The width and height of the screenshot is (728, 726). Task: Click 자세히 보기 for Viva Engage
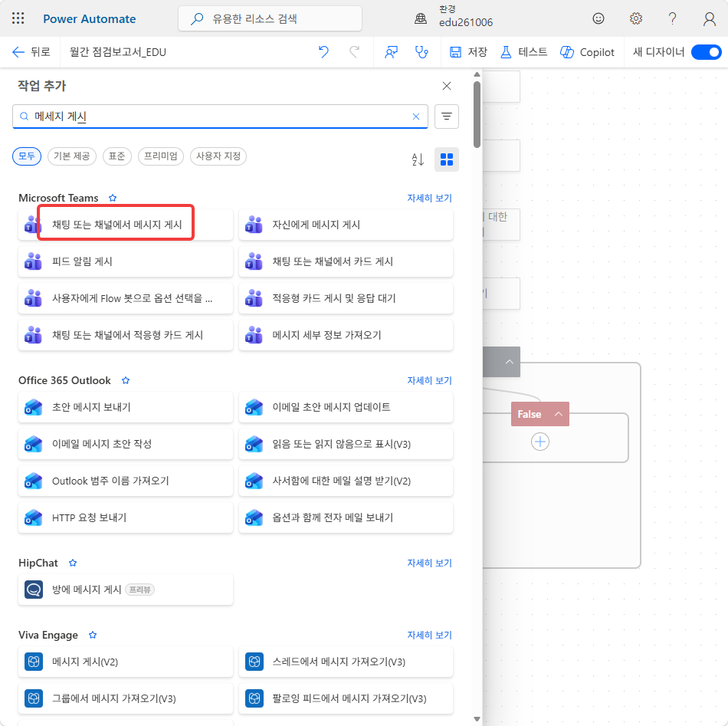coord(429,635)
